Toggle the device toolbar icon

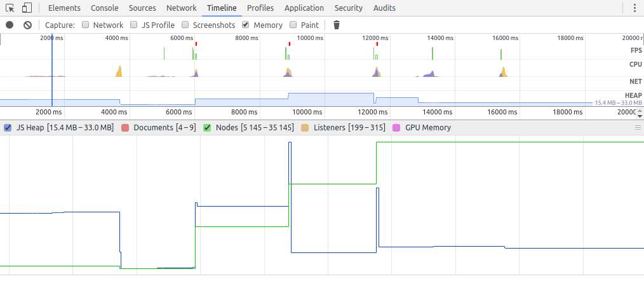pos(27,8)
